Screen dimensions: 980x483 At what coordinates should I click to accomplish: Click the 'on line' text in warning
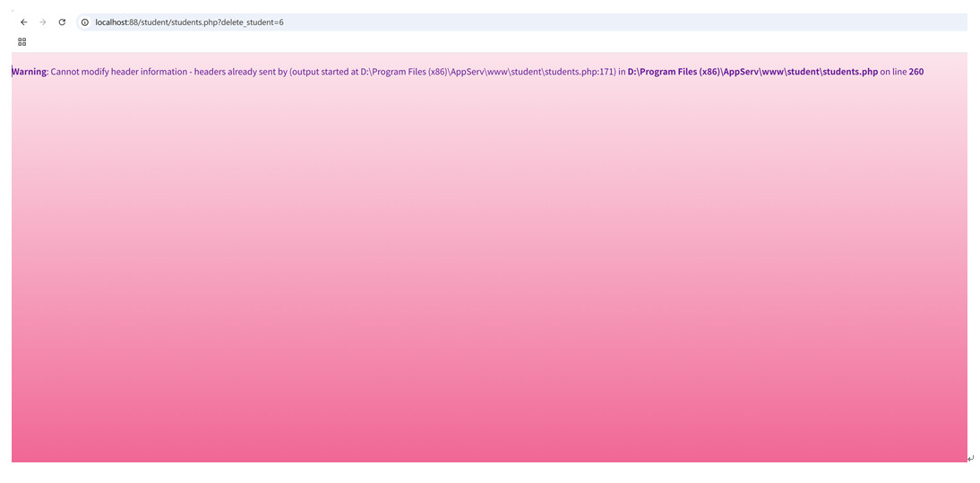893,72
